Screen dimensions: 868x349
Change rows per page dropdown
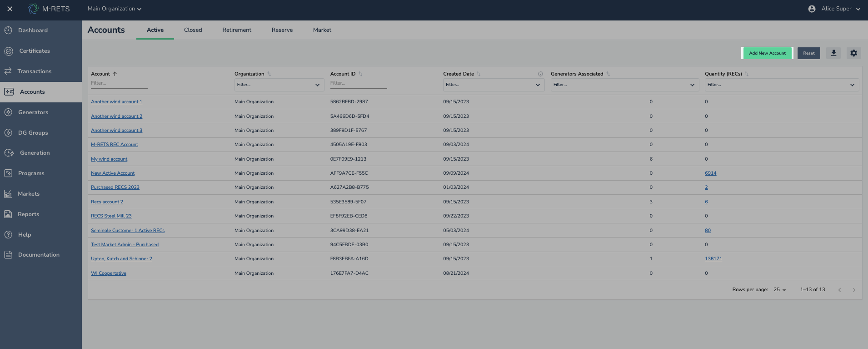780,290
